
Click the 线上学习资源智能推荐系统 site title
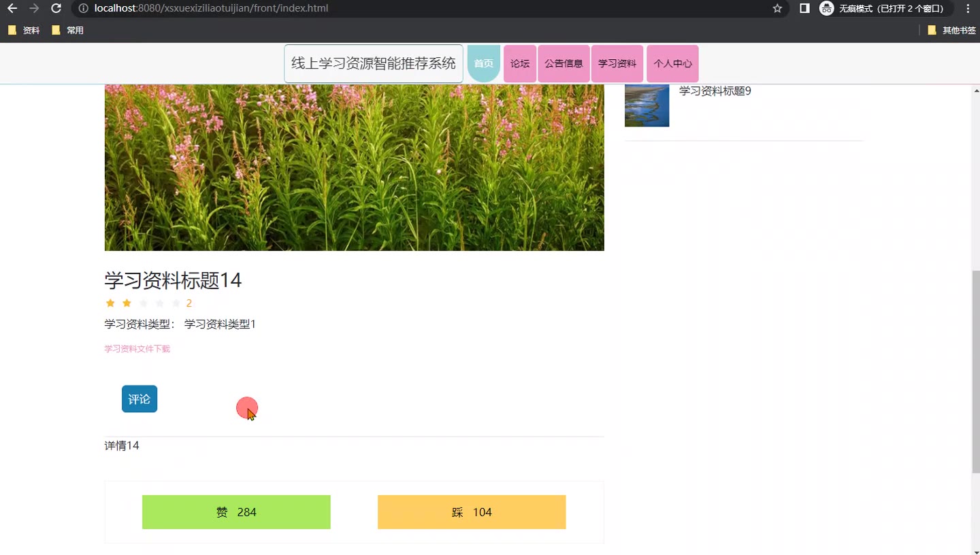[374, 63]
